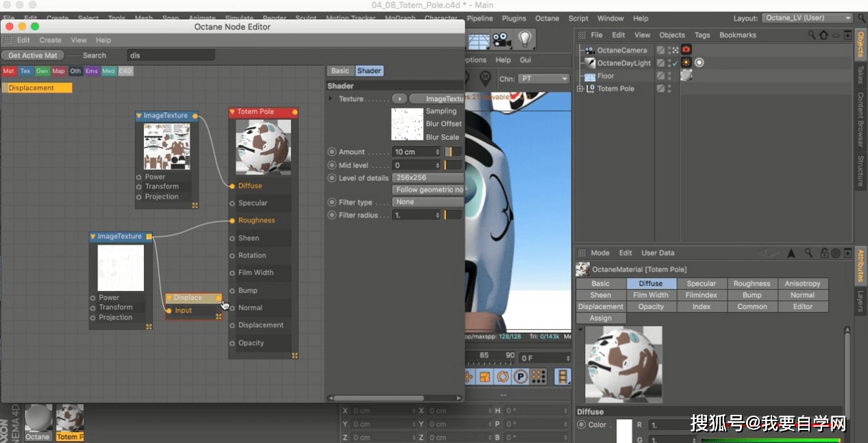Click the Attribute Manager up-arrow icon
The height and width of the screenshot is (443, 868).
coord(791,253)
